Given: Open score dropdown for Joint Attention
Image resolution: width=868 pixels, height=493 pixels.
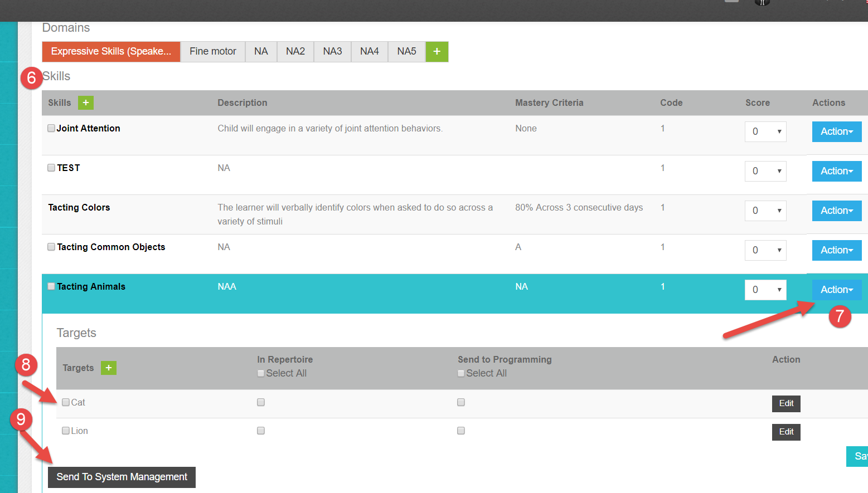Looking at the screenshot, I should click(x=765, y=131).
